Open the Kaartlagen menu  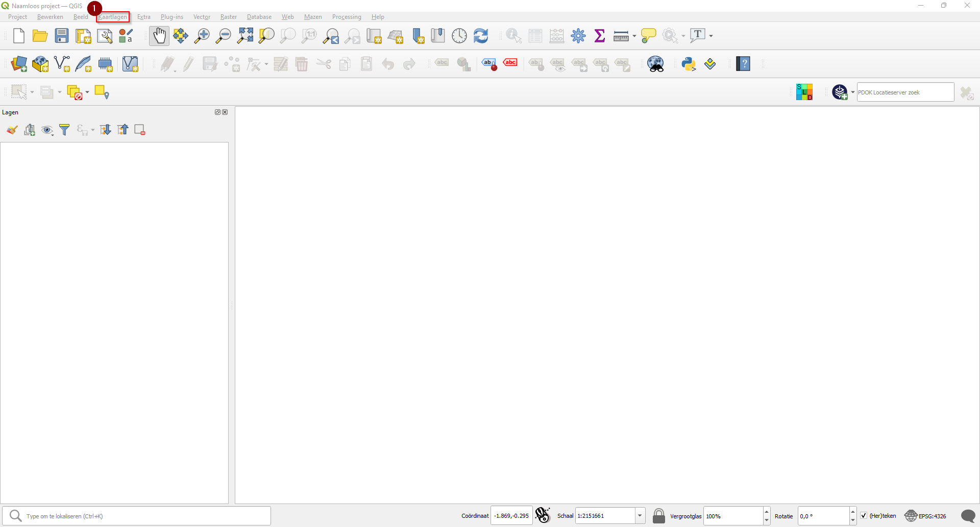click(113, 17)
